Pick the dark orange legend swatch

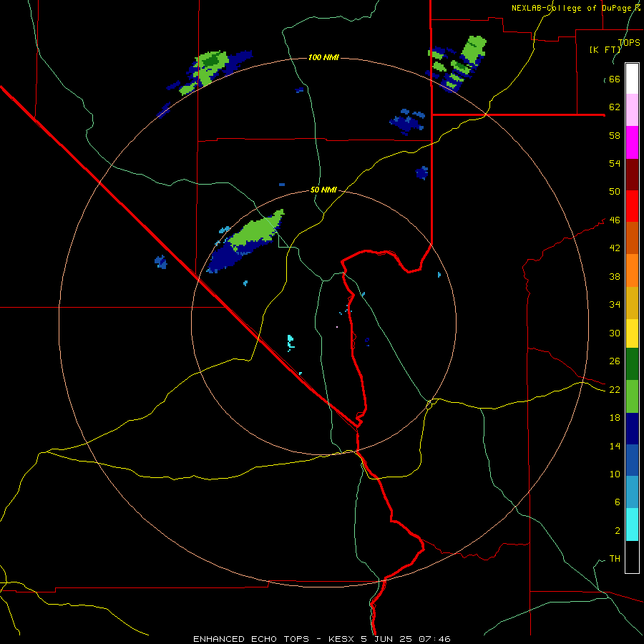pyautogui.click(x=632, y=238)
